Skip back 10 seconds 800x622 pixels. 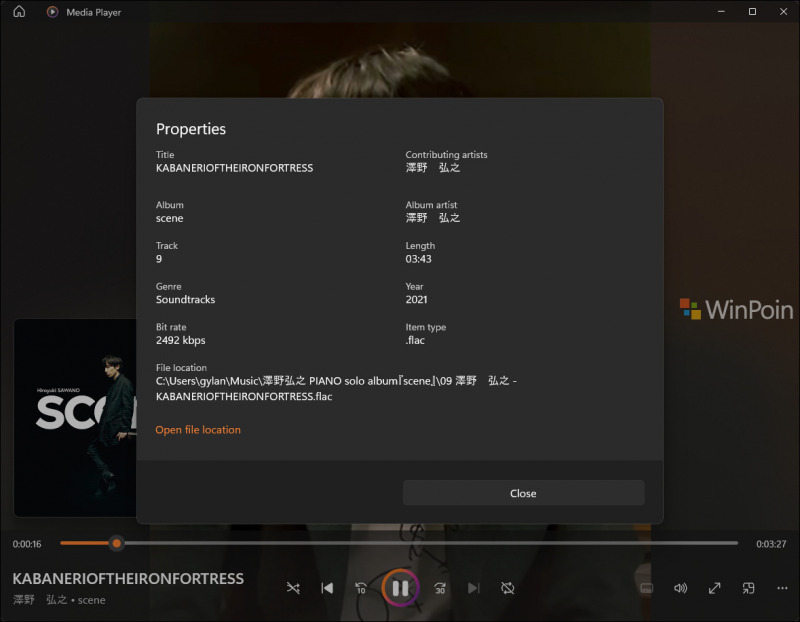(361, 588)
